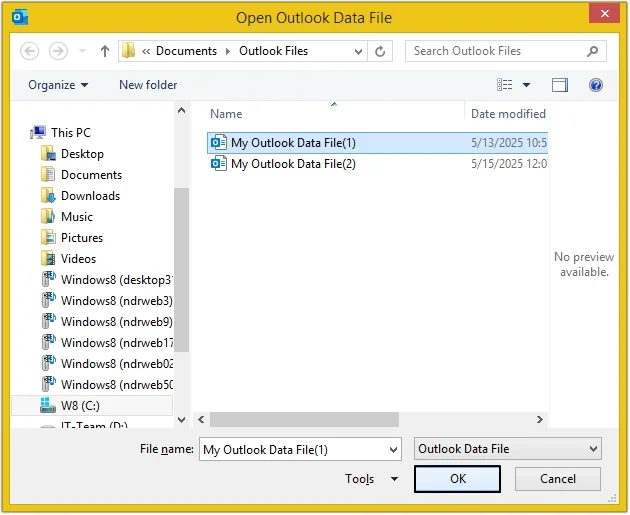Viewport: 630px width, 515px height.
Task: Select Outlook Files in the address path
Action: tap(274, 51)
